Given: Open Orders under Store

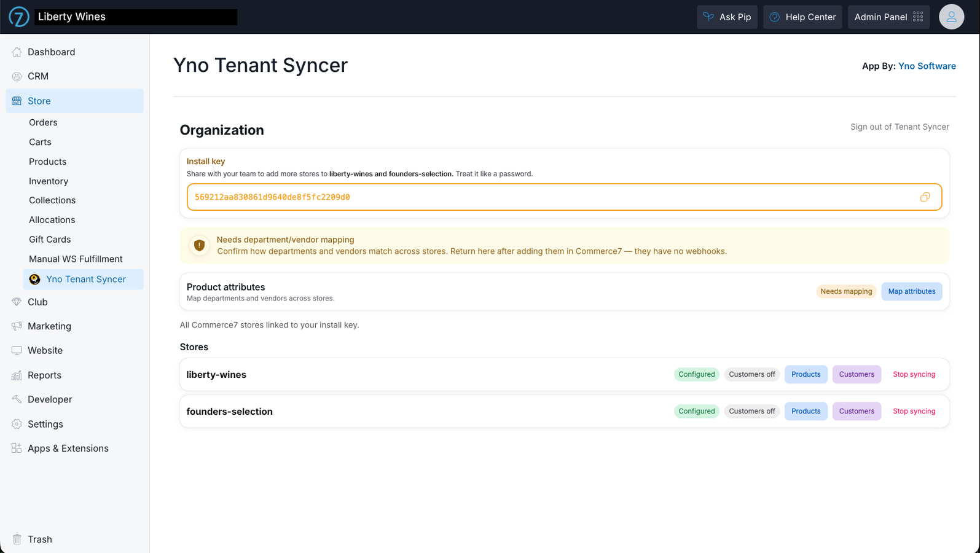Looking at the screenshot, I should (x=43, y=122).
